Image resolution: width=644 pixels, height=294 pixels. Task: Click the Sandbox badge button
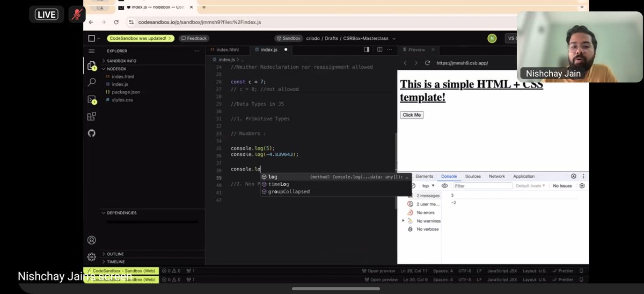[x=289, y=38]
